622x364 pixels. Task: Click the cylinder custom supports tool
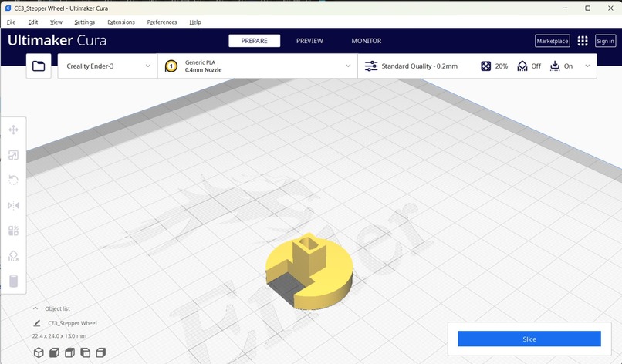pyautogui.click(x=13, y=281)
